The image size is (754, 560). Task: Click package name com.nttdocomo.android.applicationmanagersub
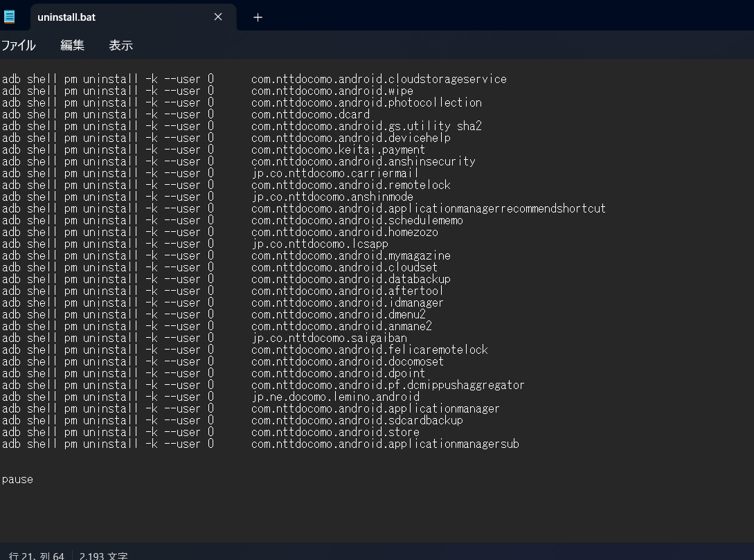(x=385, y=444)
